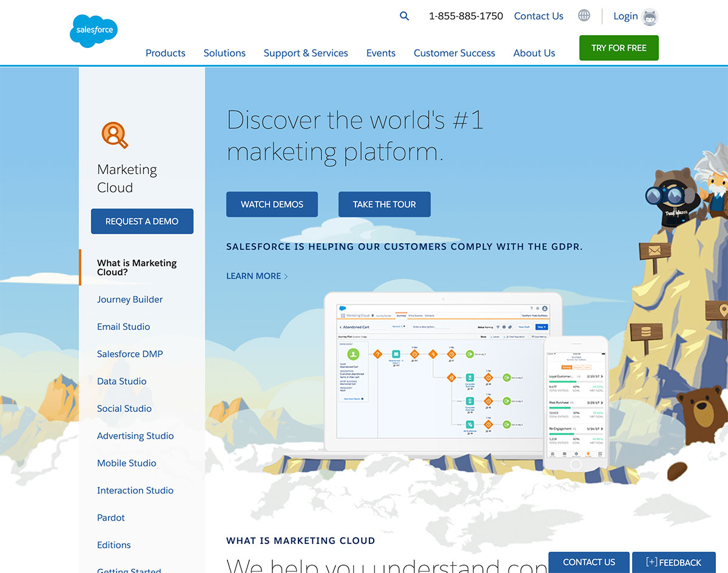This screenshot has height=573, width=728.
Task: Open search with the magnifier icon
Action: click(405, 16)
